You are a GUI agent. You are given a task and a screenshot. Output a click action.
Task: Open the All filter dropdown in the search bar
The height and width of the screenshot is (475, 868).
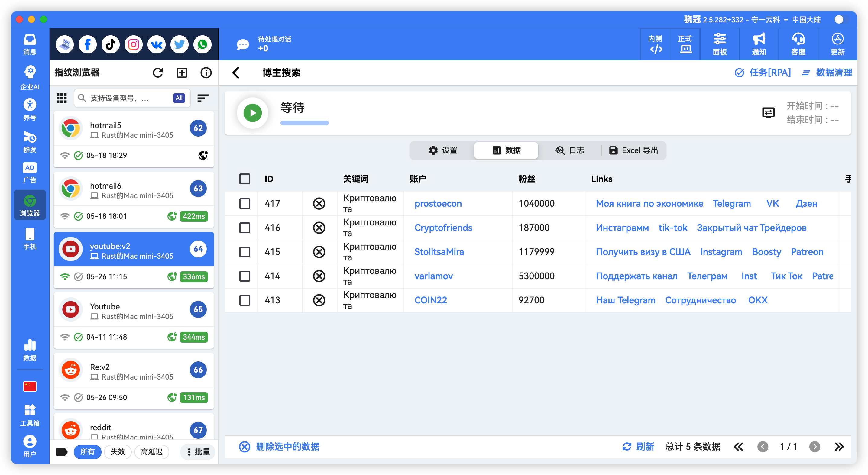pyautogui.click(x=179, y=98)
